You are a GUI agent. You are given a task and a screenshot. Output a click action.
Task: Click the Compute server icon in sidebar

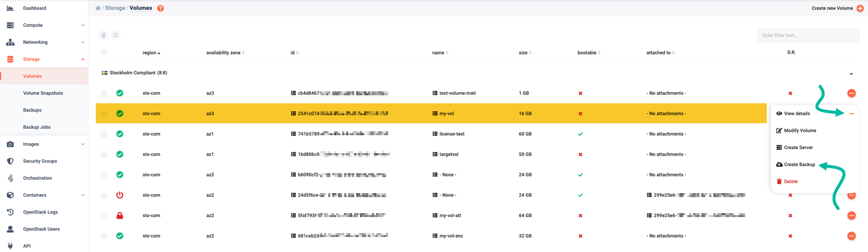coord(10,25)
